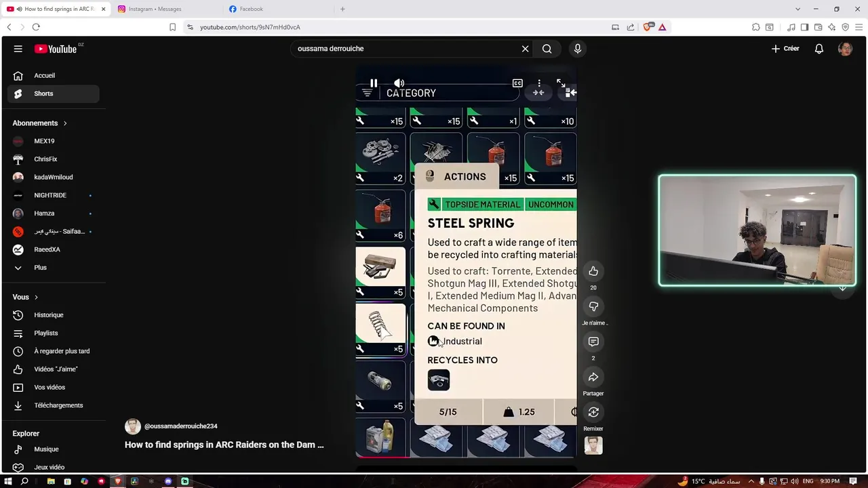This screenshot has width=868, height=488.
Task: Open RaeedXA subscription channel
Action: [x=54, y=249]
